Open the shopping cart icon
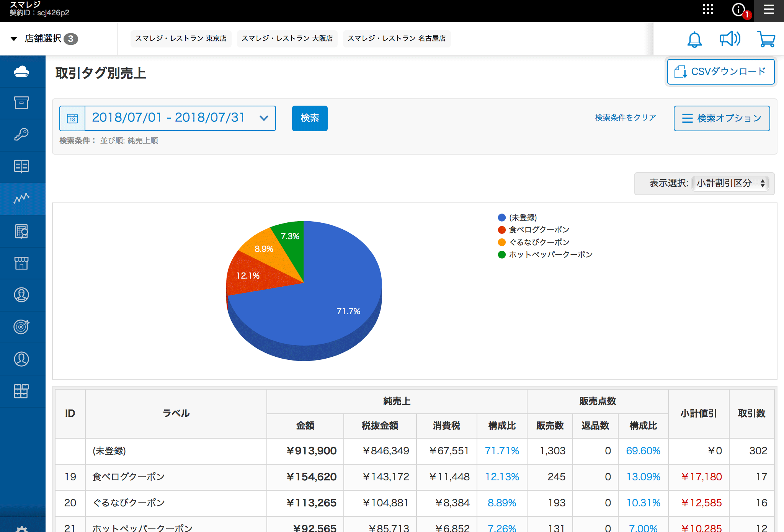This screenshot has height=532, width=784. pos(766,39)
